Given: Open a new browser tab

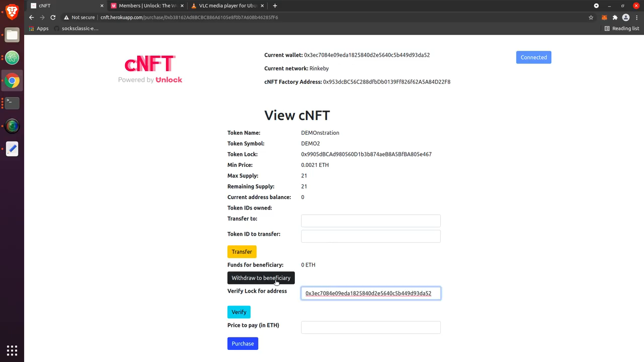Looking at the screenshot, I should tap(275, 6).
